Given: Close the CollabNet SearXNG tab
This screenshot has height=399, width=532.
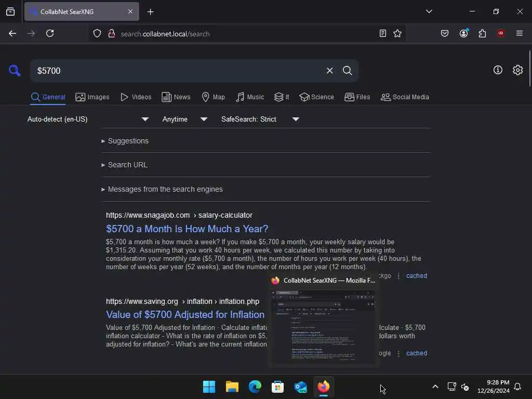Looking at the screenshot, I should tap(130, 11).
